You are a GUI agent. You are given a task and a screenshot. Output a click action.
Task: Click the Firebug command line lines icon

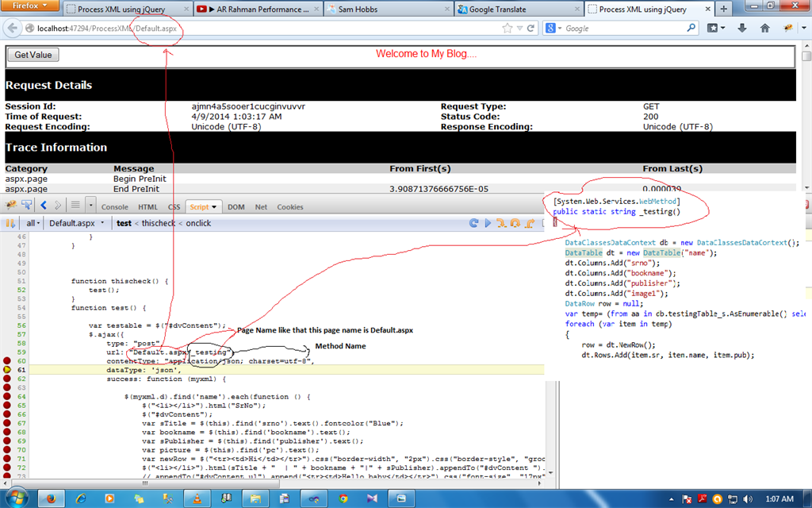(75, 206)
